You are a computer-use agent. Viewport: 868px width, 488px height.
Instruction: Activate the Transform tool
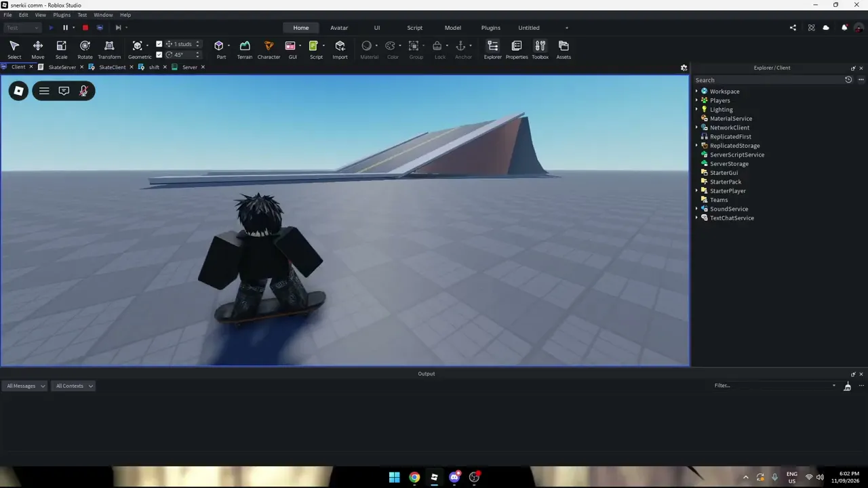tap(109, 49)
